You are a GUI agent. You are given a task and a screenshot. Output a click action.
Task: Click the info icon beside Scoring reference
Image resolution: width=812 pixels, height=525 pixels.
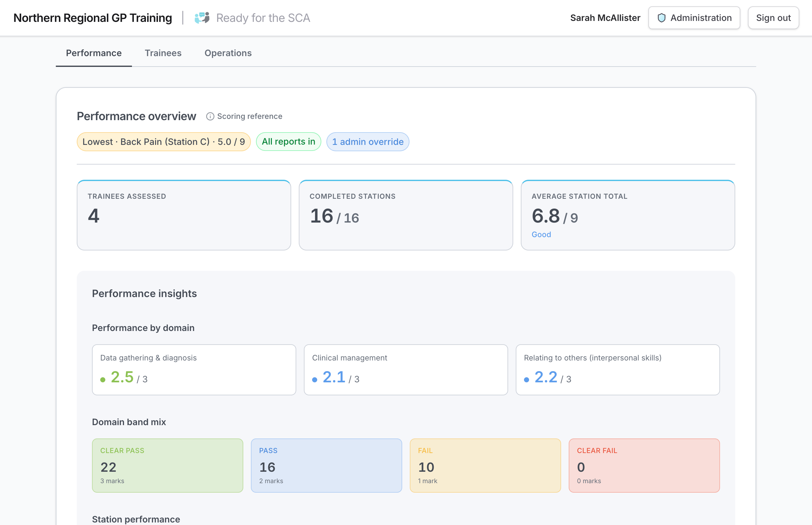(x=210, y=117)
